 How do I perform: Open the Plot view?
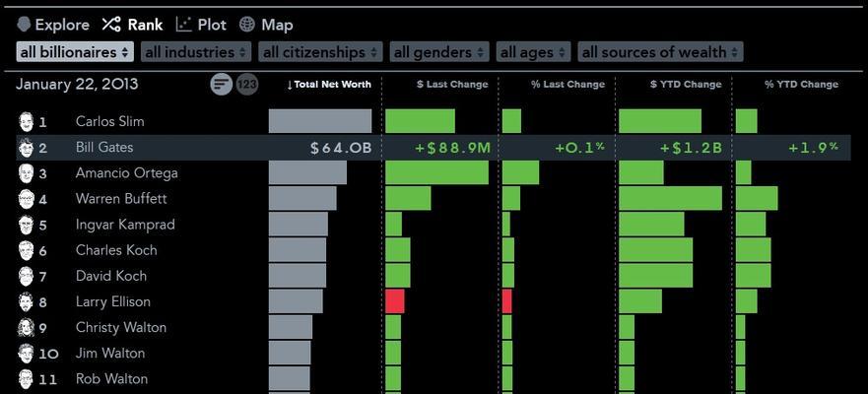pos(201,25)
